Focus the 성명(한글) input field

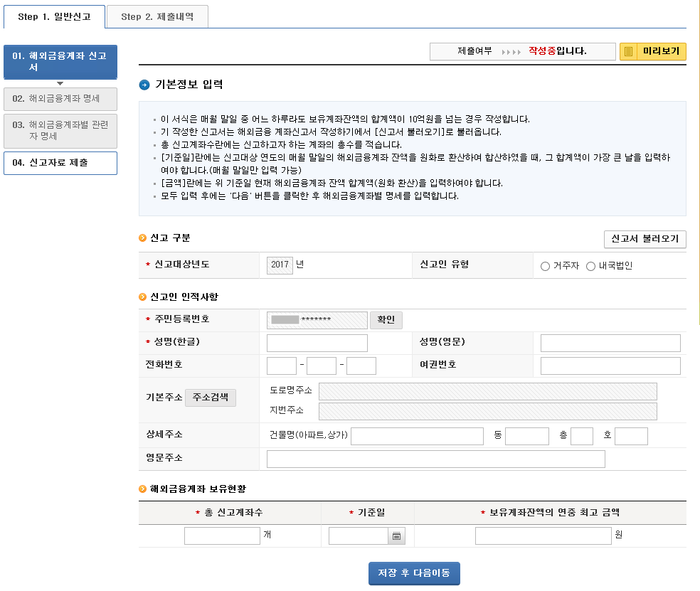[317, 344]
